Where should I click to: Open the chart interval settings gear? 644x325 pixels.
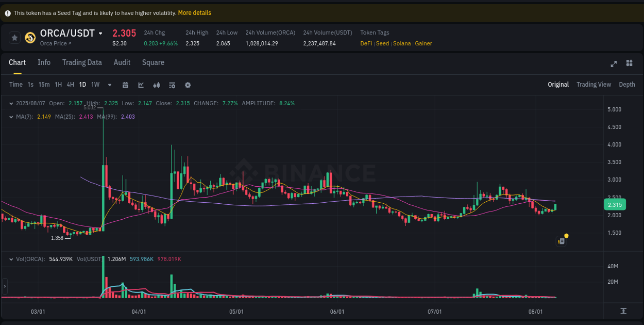tap(188, 85)
